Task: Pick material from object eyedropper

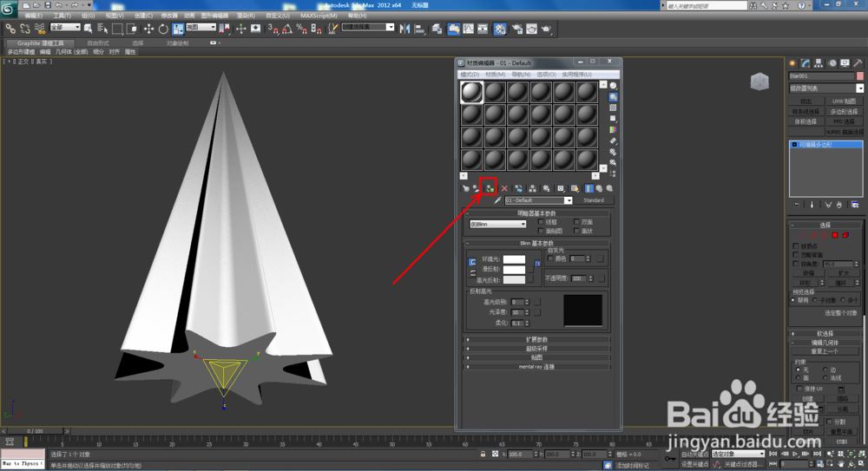Action: click(497, 200)
